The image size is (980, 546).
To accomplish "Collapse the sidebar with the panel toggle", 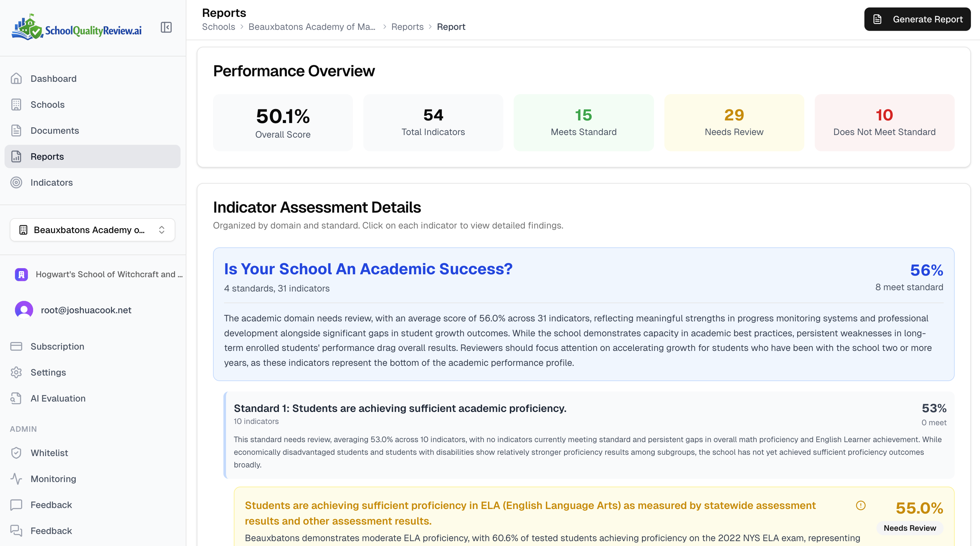I will coord(166,27).
